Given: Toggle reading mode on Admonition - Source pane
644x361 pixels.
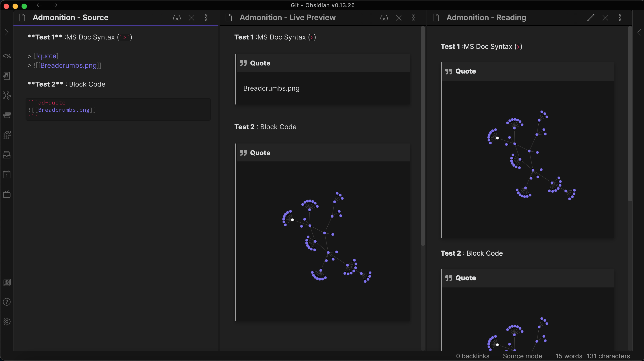Looking at the screenshot, I should 177,18.
